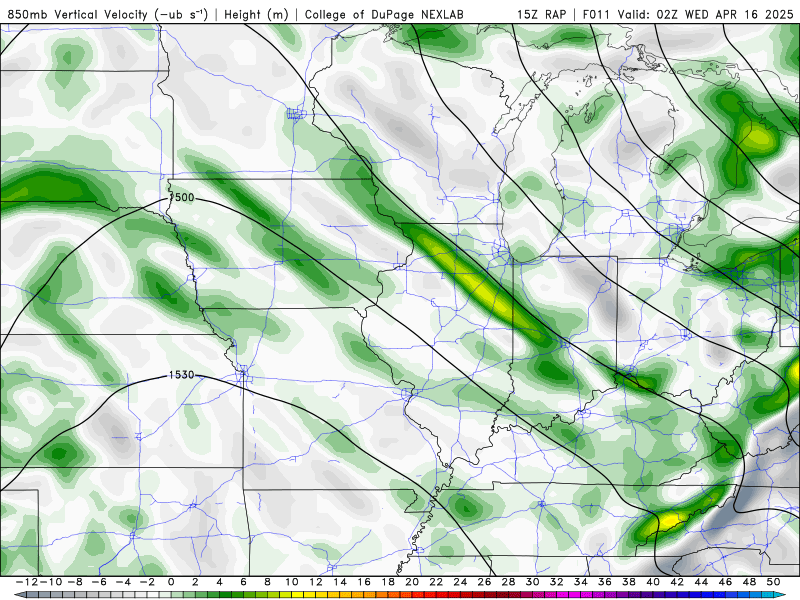This screenshot has height=600, width=800.
Task: Click the '44' color scale value
Action: coord(701,582)
